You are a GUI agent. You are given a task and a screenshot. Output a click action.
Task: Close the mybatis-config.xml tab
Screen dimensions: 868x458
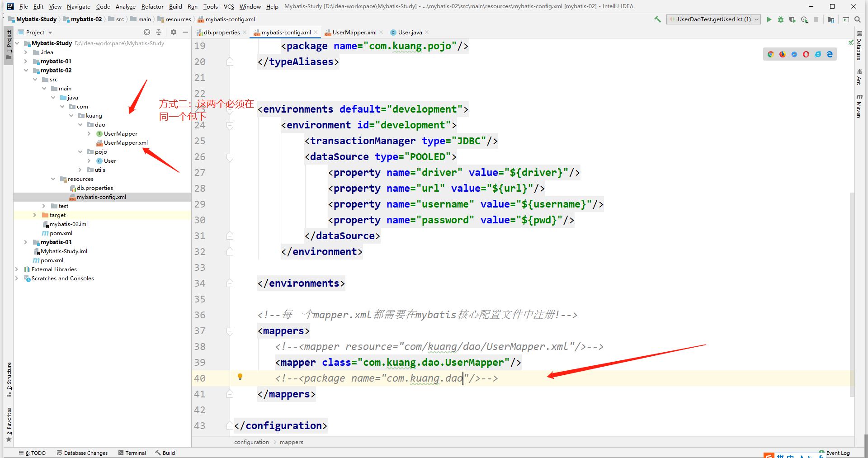pos(316,32)
